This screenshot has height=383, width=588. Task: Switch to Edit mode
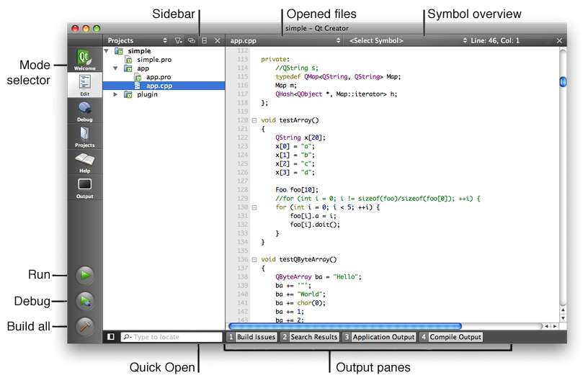[x=85, y=85]
